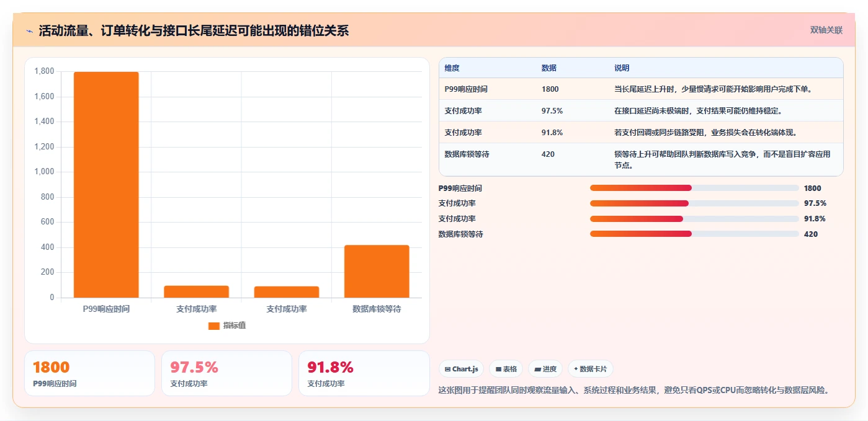Click the 1,800 y-axis tick label

tap(44, 71)
